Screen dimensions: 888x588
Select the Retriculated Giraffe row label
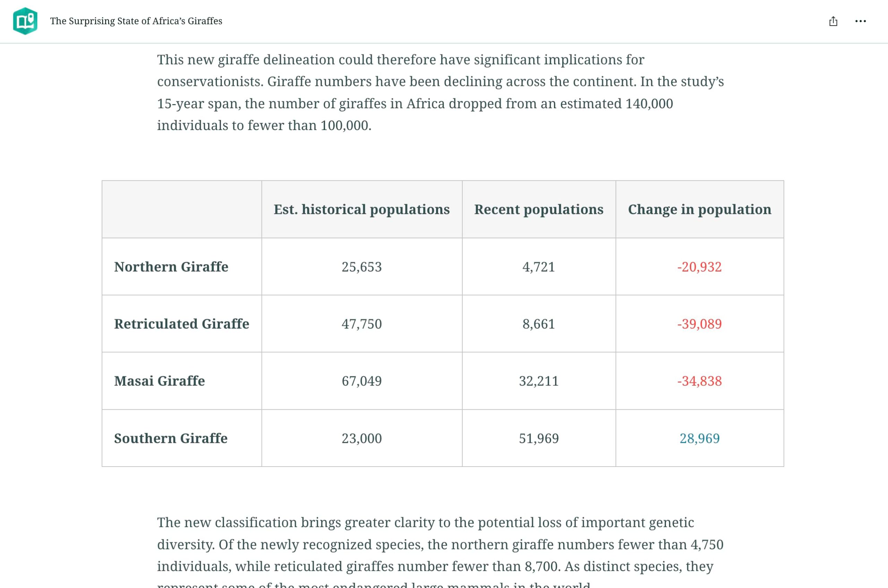pyautogui.click(x=181, y=324)
